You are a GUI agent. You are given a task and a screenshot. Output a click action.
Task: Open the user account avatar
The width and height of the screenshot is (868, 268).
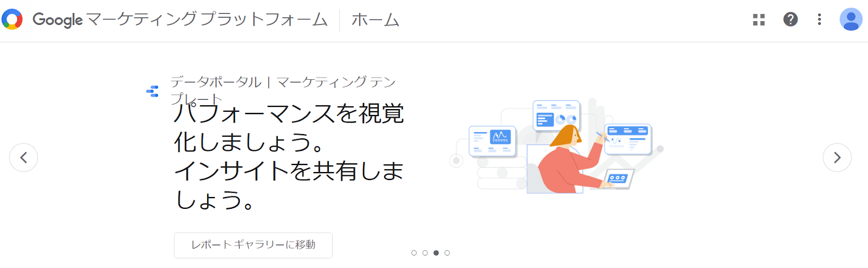tap(851, 20)
